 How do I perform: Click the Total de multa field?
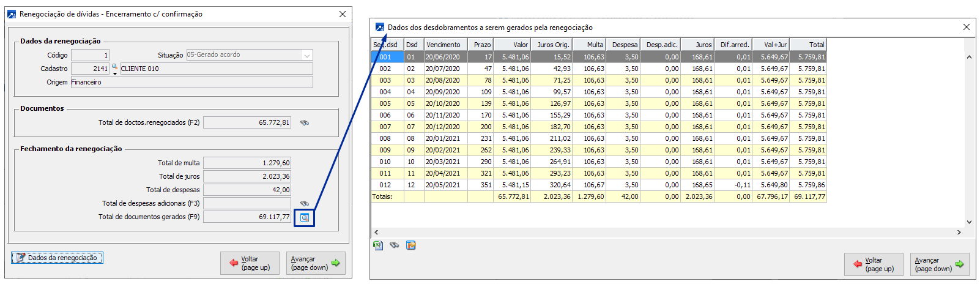[x=247, y=163]
